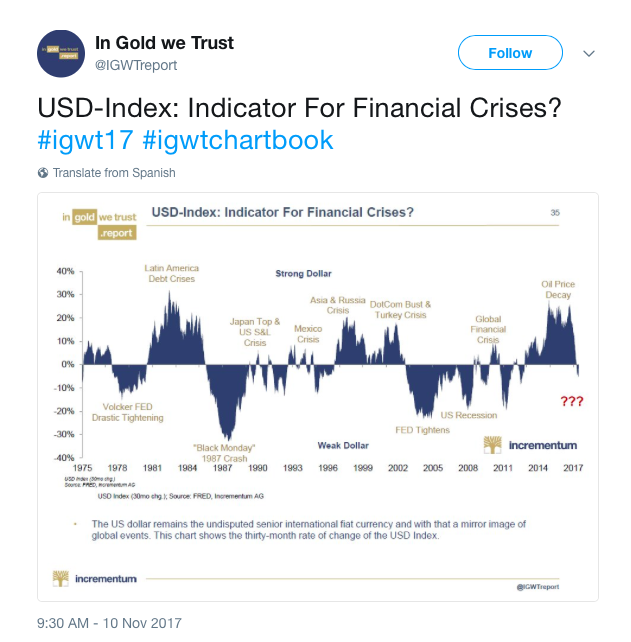631x642 pixels.
Task: Click the In Gold we Trust profile avatar
Action: [x=61, y=54]
